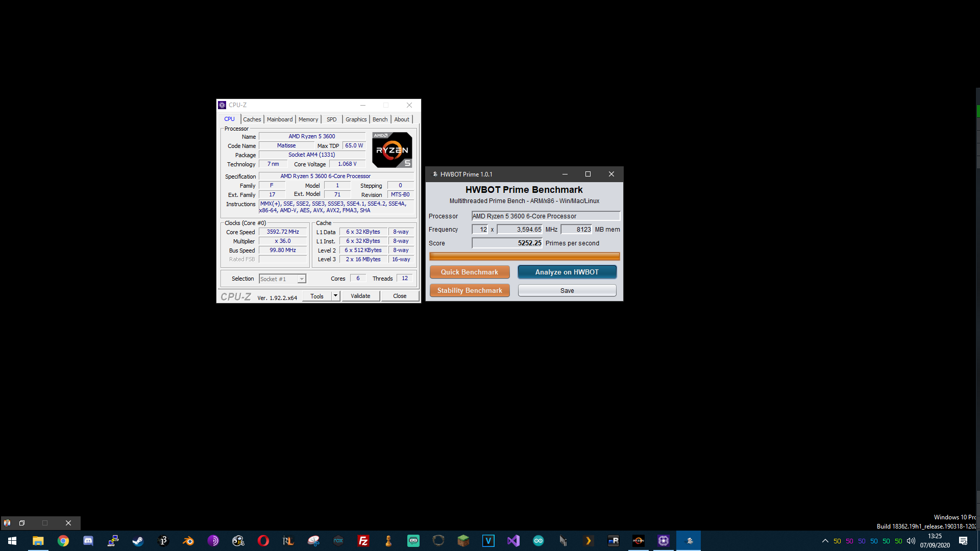Image resolution: width=980 pixels, height=551 pixels.
Task: Click Analyze on HWBOT button
Action: (567, 272)
